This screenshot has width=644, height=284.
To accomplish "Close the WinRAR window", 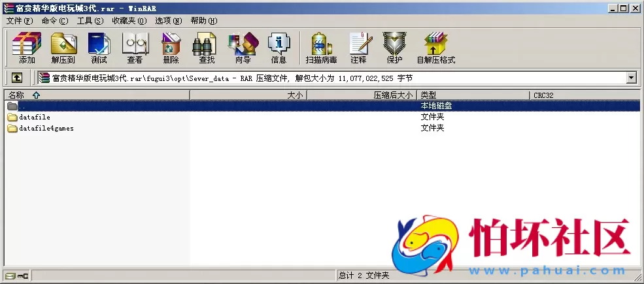I will [x=635, y=8].
